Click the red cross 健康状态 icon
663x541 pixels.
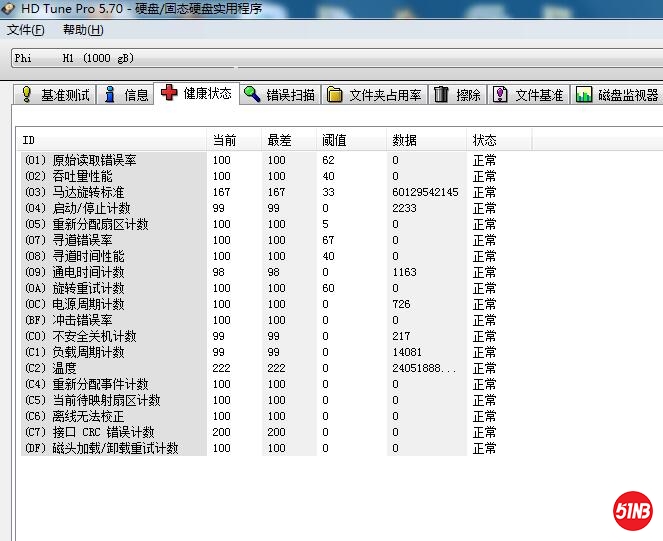click(x=168, y=93)
